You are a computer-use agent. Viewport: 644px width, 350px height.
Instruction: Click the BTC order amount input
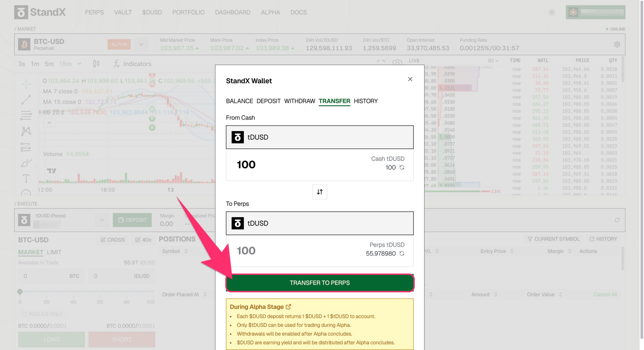point(51,276)
